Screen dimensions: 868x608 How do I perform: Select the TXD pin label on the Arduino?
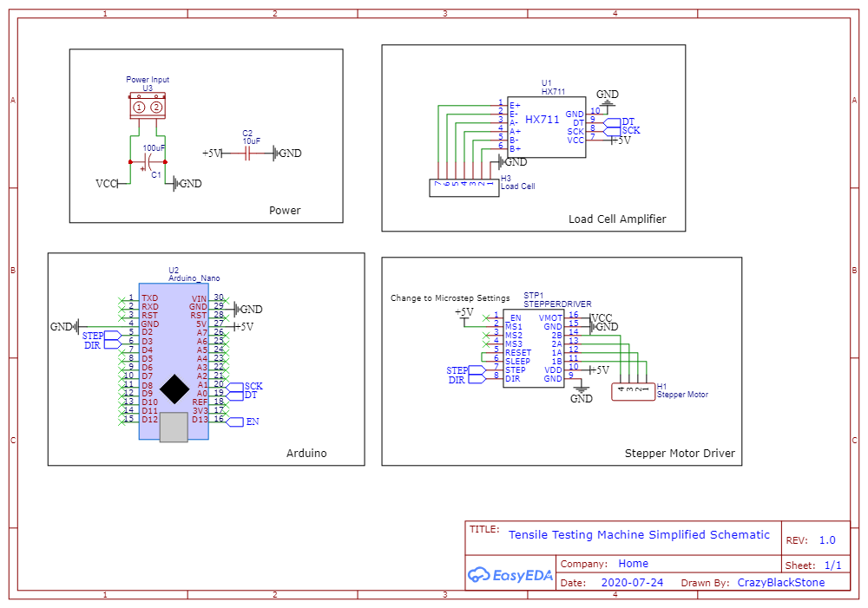[x=149, y=298]
